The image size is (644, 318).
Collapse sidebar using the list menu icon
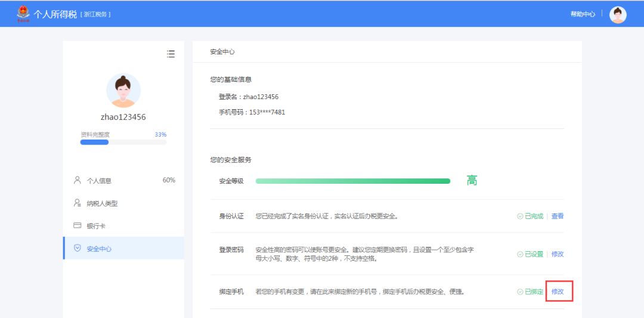(x=171, y=54)
